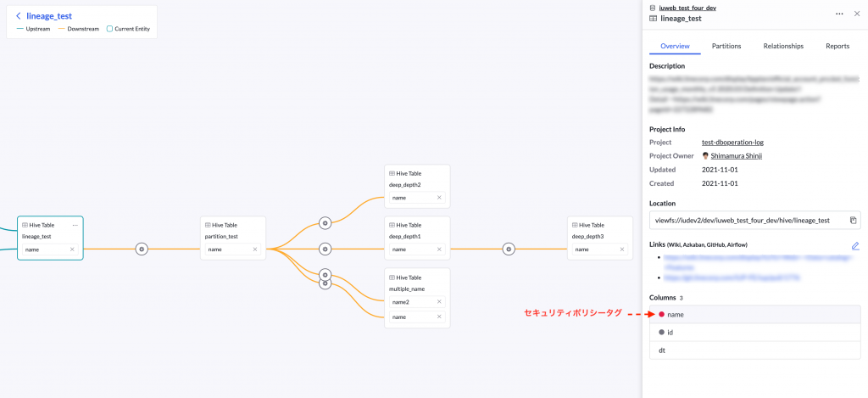Image resolution: width=868 pixels, height=398 pixels.
Task: Click upper process gear leading to multiple_name
Action: point(325,274)
